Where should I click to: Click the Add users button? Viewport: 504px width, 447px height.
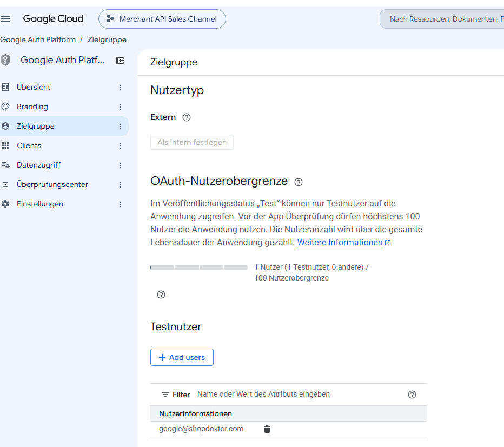[x=182, y=357]
